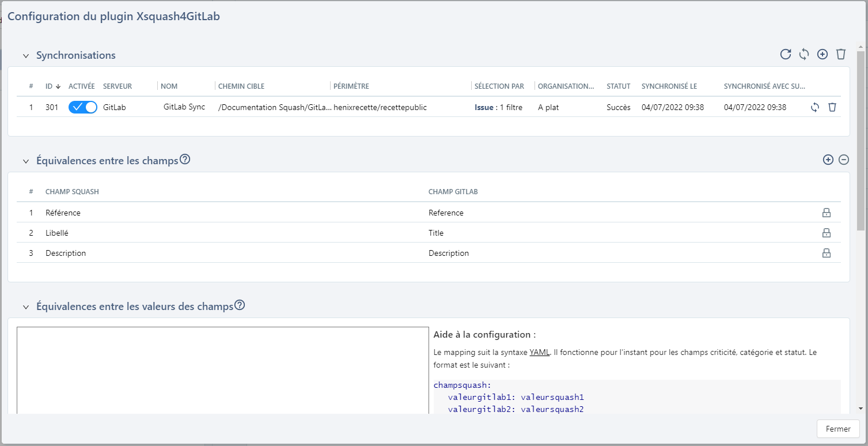This screenshot has height=446, width=868.
Task: Delete synchronisations via header trash icon
Action: tap(841, 54)
